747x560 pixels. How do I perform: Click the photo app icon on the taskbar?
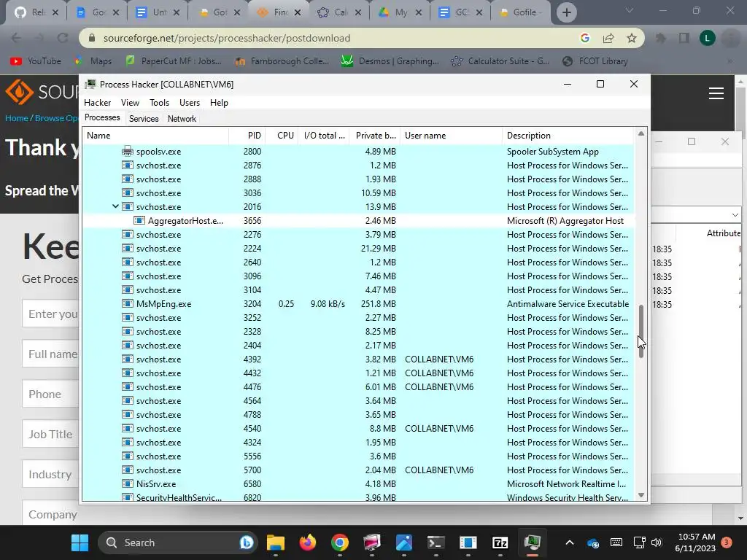pyautogui.click(x=403, y=542)
